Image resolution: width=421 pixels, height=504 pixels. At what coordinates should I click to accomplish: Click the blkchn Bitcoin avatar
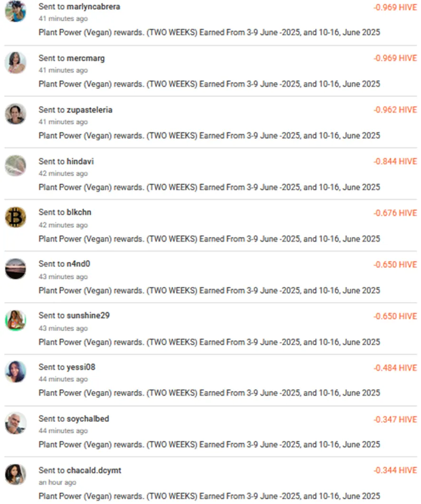click(x=15, y=217)
